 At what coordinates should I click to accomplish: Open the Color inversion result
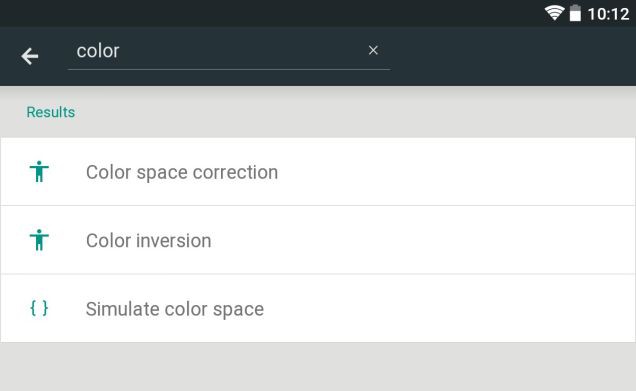[x=318, y=240]
